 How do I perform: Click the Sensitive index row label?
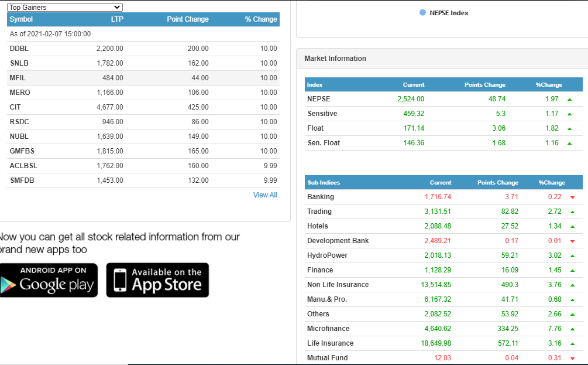click(322, 114)
